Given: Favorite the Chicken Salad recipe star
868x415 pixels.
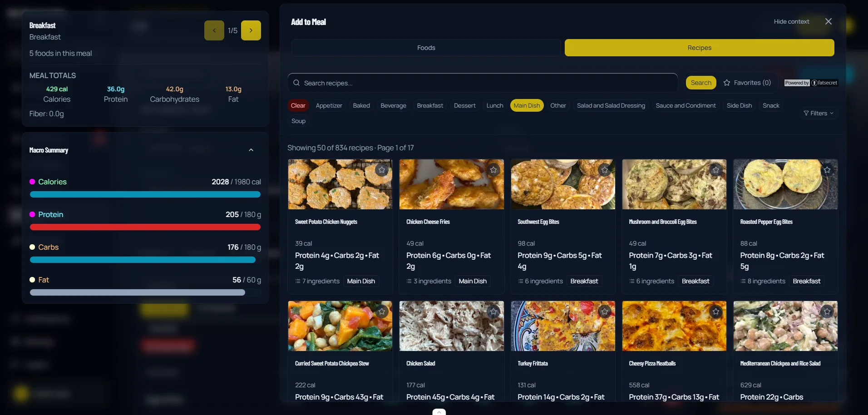Looking at the screenshot, I should [493, 311].
